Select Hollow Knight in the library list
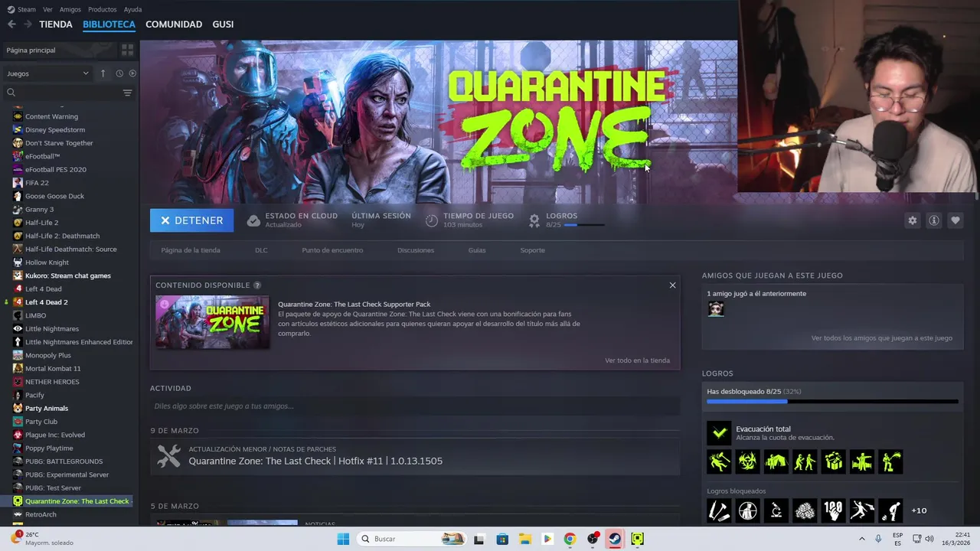The width and height of the screenshot is (980, 551). coord(47,262)
